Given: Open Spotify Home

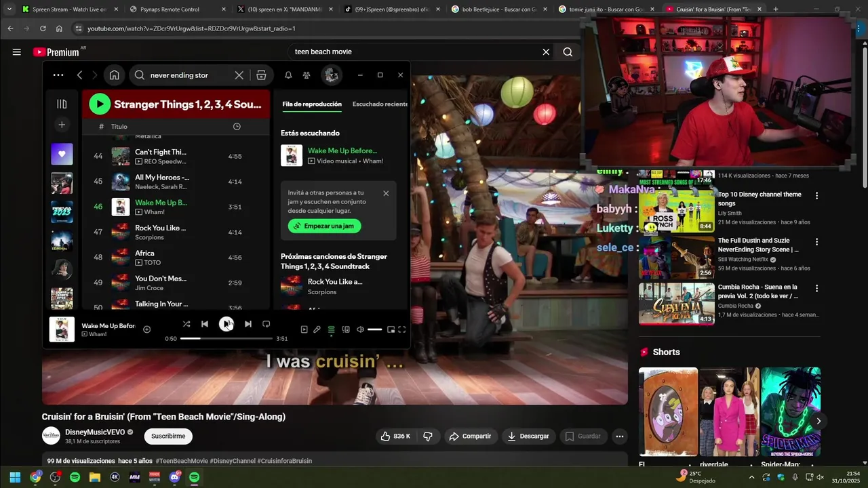Looking at the screenshot, I should pos(114,75).
